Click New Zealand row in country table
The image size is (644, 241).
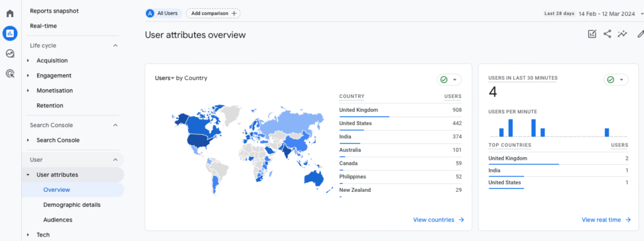pos(401,191)
